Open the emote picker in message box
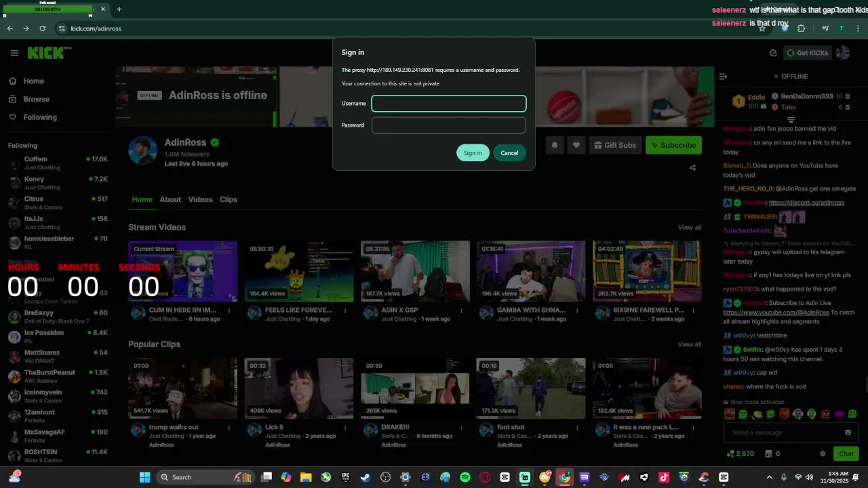Image resolution: width=868 pixels, height=488 pixels. tap(848, 432)
